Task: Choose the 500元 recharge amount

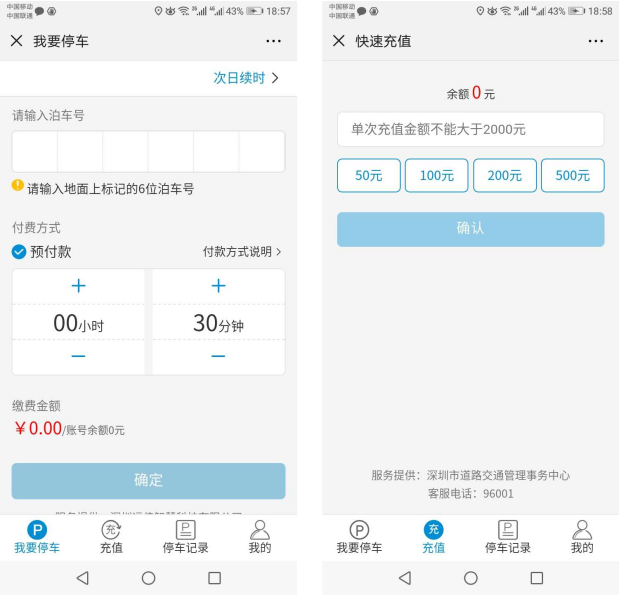Action: tap(573, 175)
